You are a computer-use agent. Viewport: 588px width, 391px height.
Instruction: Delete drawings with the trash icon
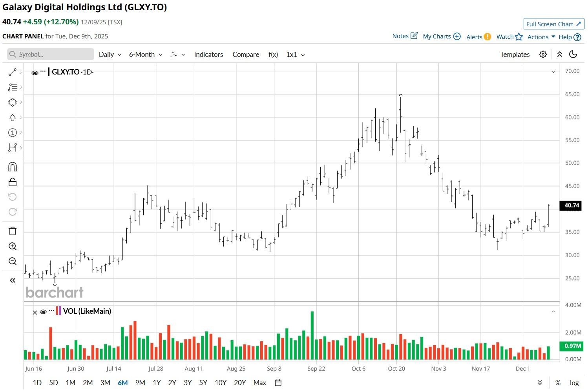[13, 231]
